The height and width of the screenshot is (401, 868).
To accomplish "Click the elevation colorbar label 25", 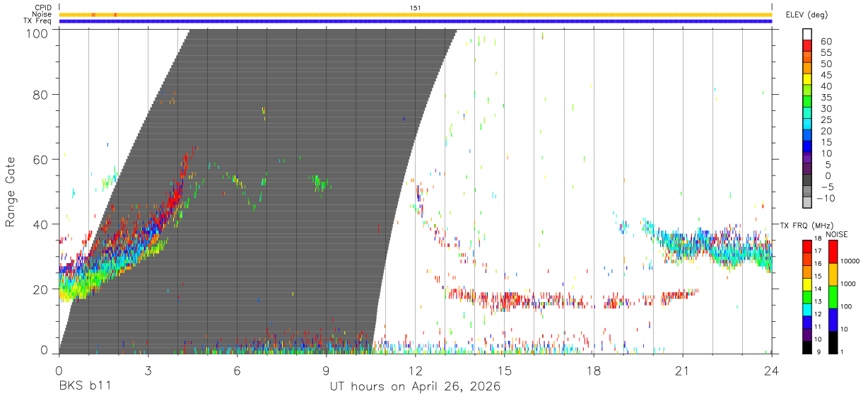I will click(x=825, y=120).
